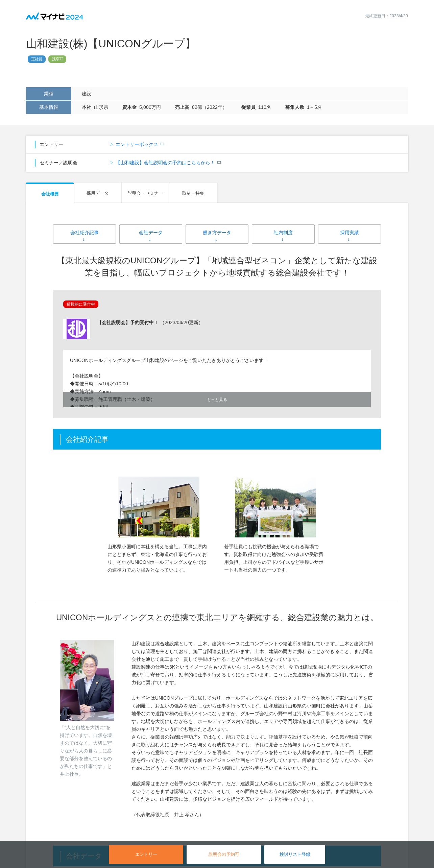Click external-link icon beside エントリーボックス
434x868 pixels.
[x=162, y=144]
